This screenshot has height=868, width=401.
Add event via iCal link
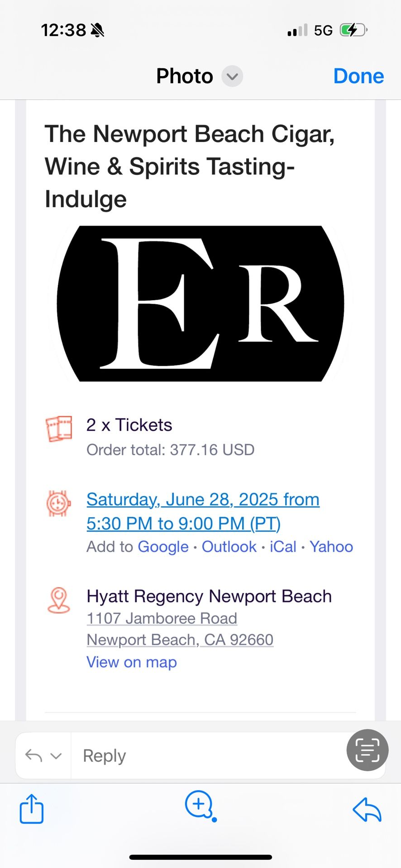(283, 547)
